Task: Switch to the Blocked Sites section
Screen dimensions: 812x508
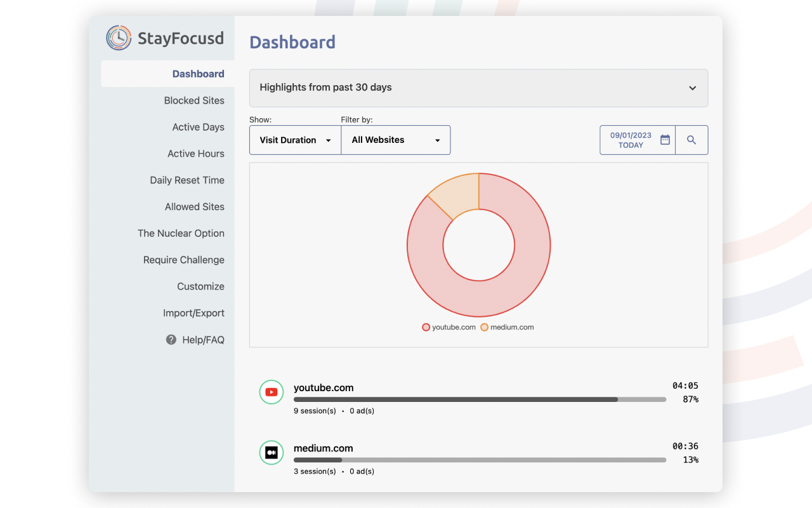Action: coord(194,100)
